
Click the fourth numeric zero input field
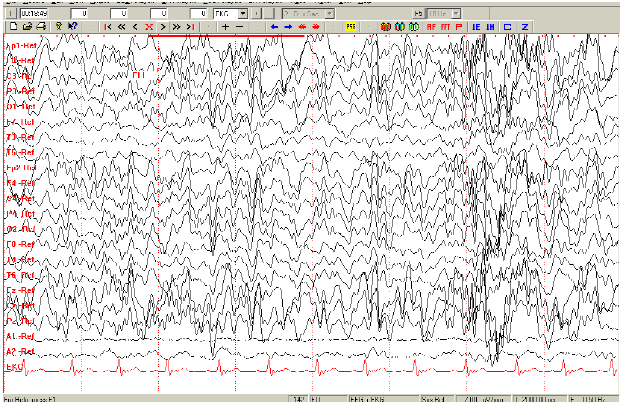pyautogui.click(x=198, y=14)
